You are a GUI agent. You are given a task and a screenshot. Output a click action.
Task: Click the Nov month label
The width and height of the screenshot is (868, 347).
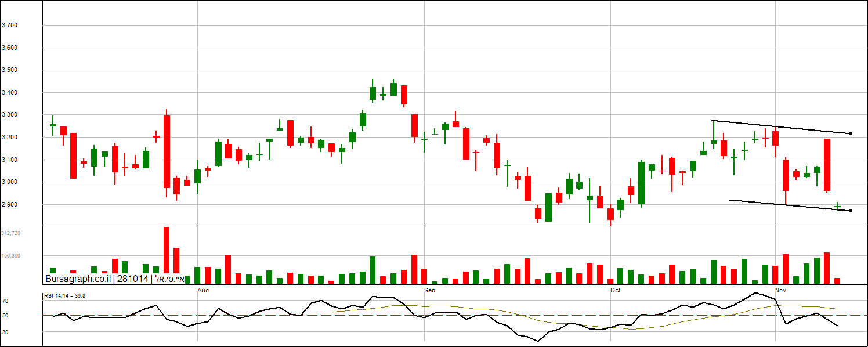(781, 290)
